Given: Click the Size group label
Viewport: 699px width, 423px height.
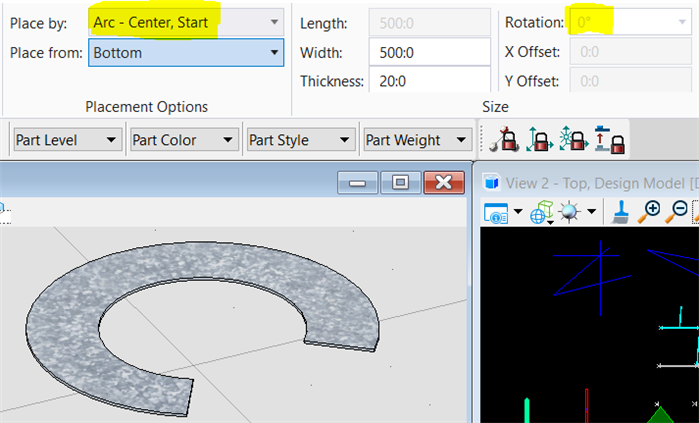Looking at the screenshot, I should click(495, 107).
